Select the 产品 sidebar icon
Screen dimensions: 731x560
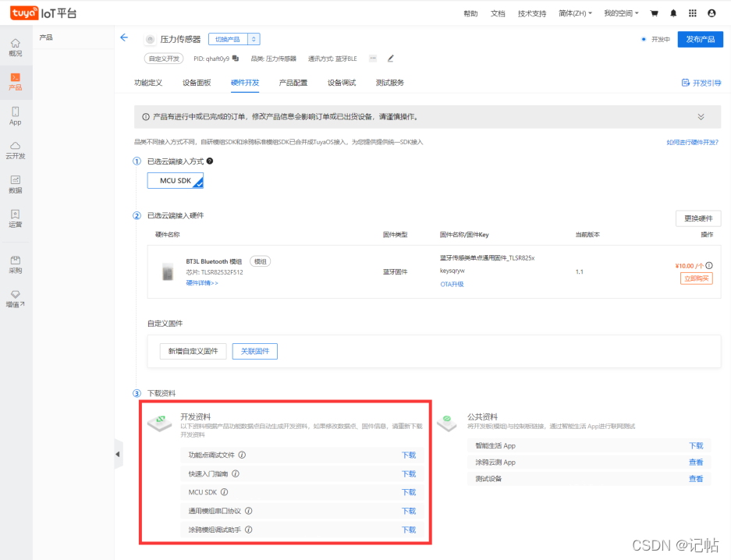click(x=16, y=82)
